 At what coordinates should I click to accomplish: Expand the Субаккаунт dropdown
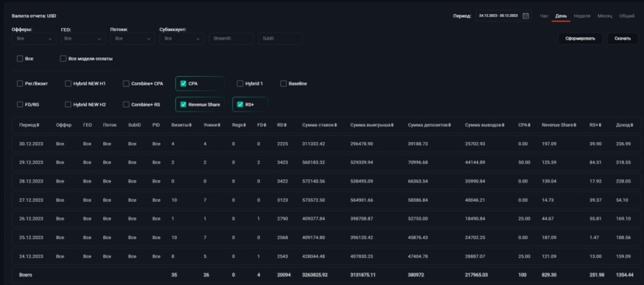(x=182, y=39)
